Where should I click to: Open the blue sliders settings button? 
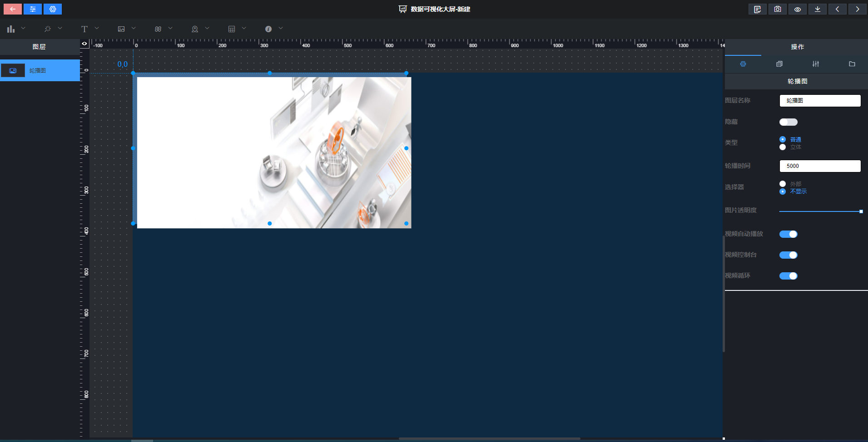pyautogui.click(x=33, y=9)
